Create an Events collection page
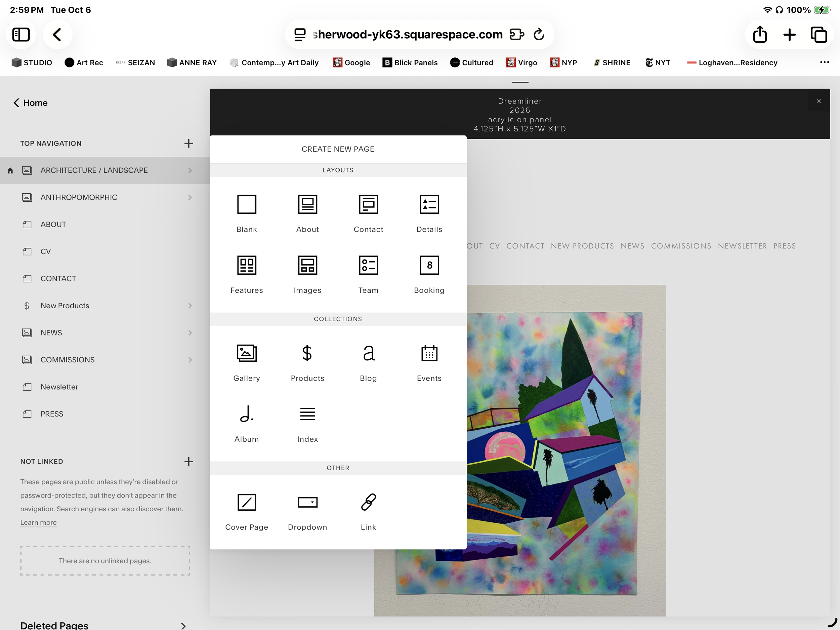 click(x=429, y=362)
